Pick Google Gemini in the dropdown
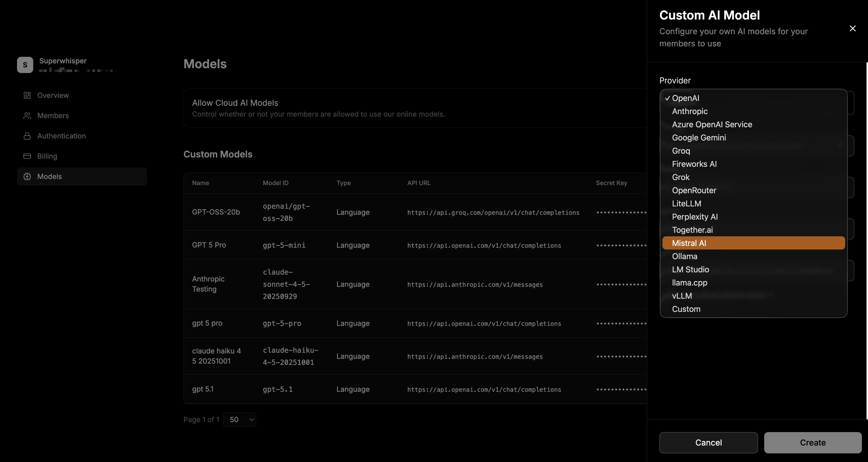Image resolution: width=868 pixels, height=462 pixels. pyautogui.click(x=698, y=138)
